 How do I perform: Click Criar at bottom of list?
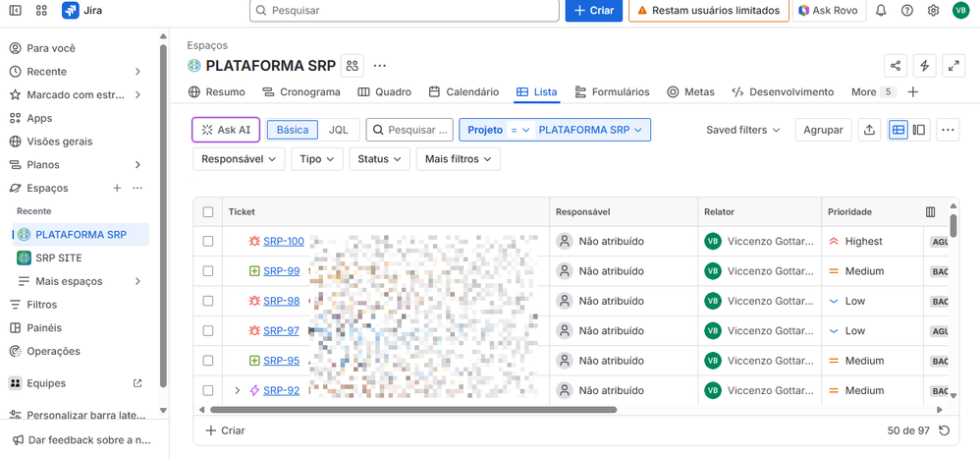[x=225, y=430]
